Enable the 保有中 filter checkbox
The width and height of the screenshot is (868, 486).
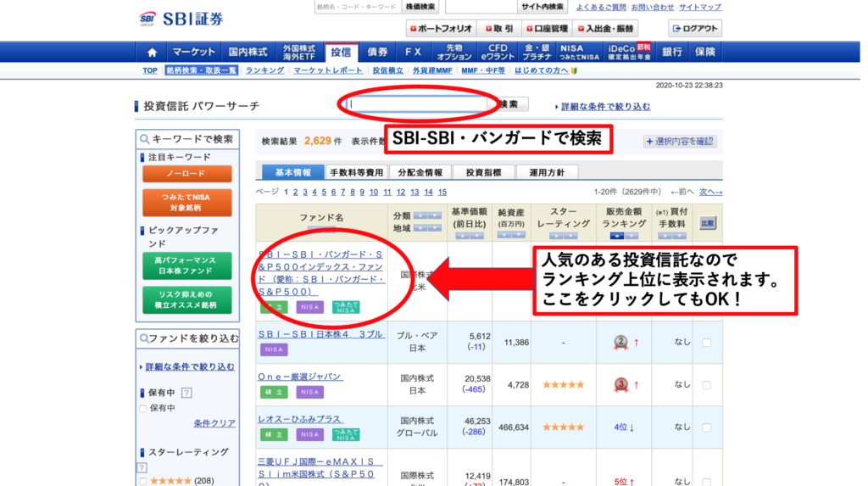(143, 409)
